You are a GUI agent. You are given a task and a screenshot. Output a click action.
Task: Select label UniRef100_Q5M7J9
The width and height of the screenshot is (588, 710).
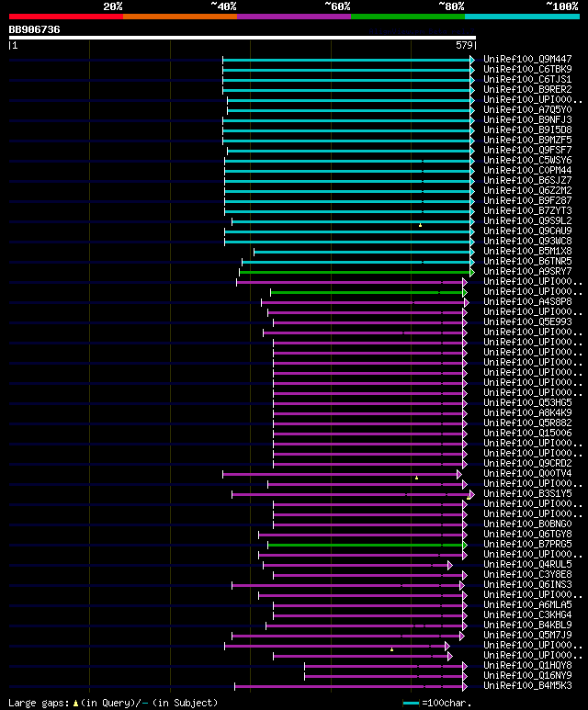pos(527,636)
